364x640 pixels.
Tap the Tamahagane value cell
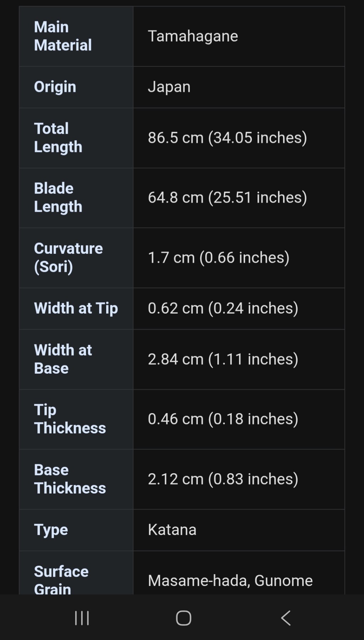[x=193, y=36]
